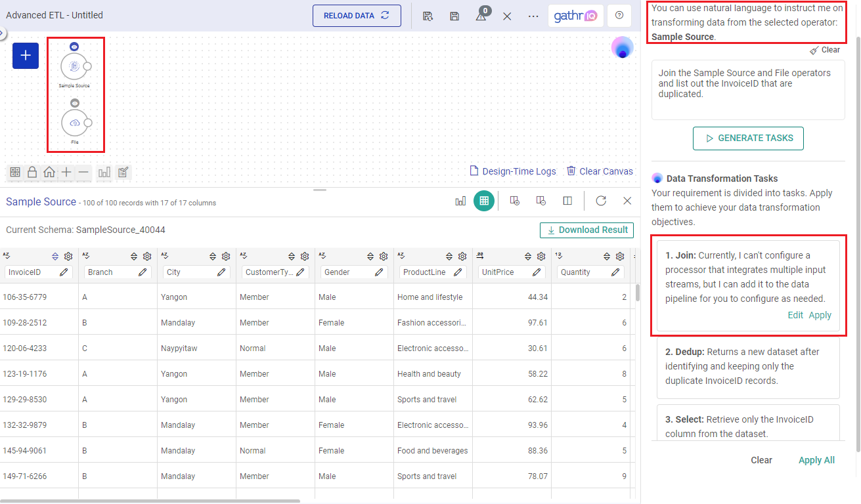Image resolution: width=861 pixels, height=504 pixels.
Task: Toggle the eye icon above Sample Source
Action: pyautogui.click(x=75, y=47)
